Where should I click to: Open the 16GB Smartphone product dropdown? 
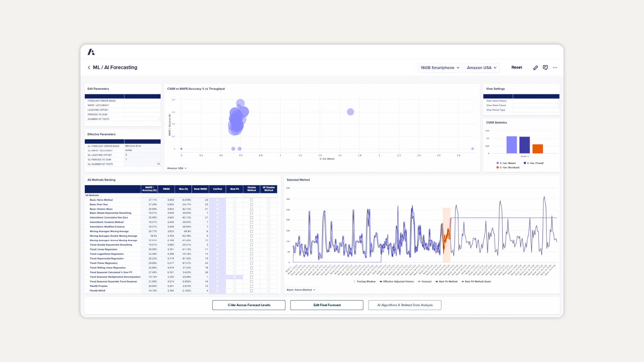440,67
